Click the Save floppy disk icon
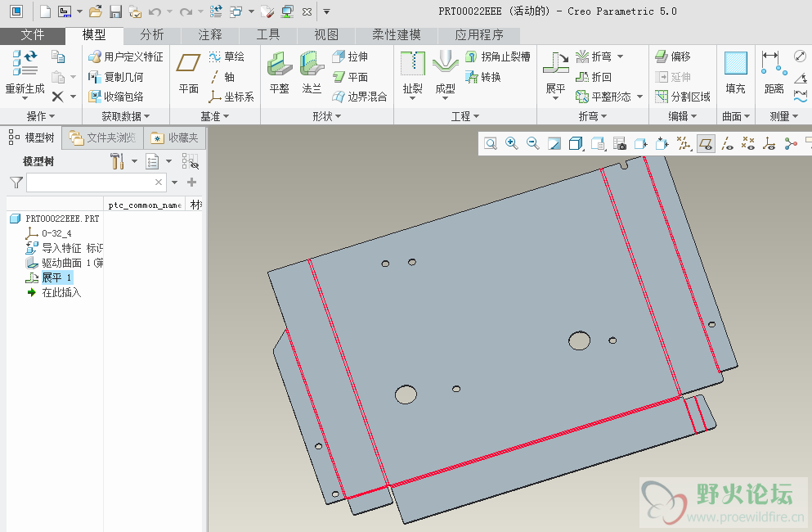Image resolution: width=812 pixels, height=532 pixels. click(115, 11)
